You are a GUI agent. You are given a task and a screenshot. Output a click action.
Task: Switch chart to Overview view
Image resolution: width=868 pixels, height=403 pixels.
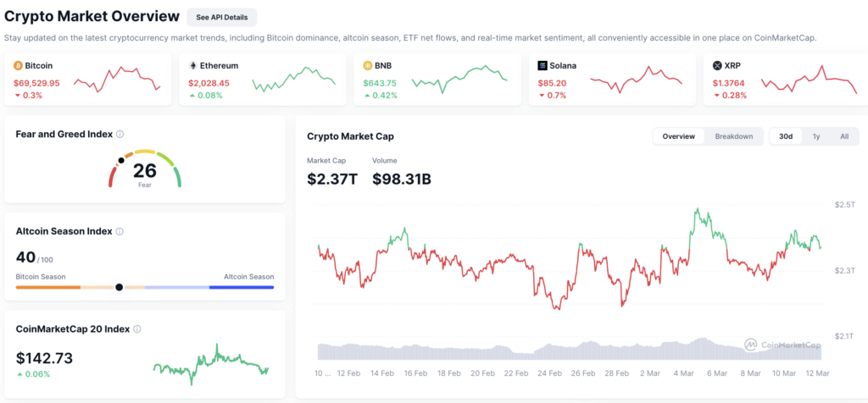click(x=679, y=136)
